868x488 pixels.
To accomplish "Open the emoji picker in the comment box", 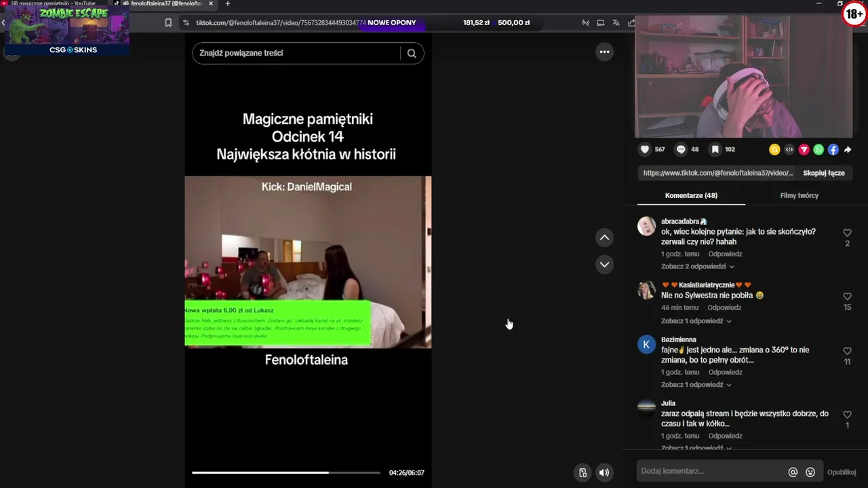I will tap(810, 472).
